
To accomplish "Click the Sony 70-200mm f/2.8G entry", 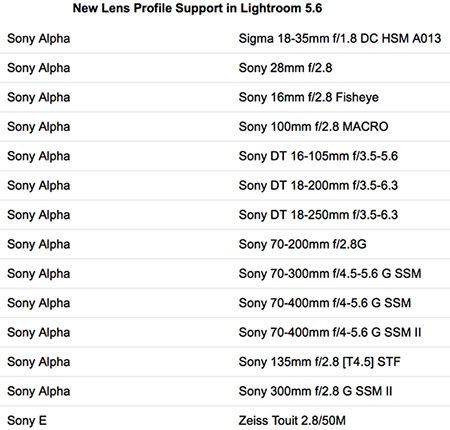I will pos(302,244).
